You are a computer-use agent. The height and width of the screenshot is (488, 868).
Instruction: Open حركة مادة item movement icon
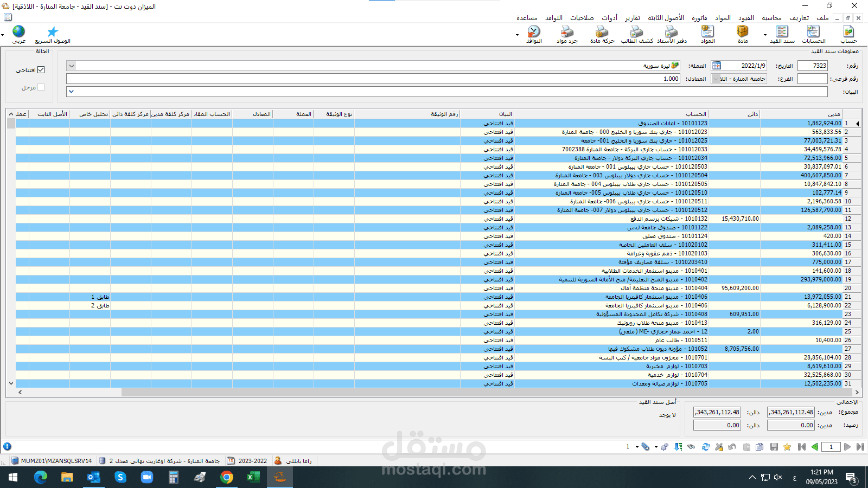pyautogui.click(x=602, y=34)
